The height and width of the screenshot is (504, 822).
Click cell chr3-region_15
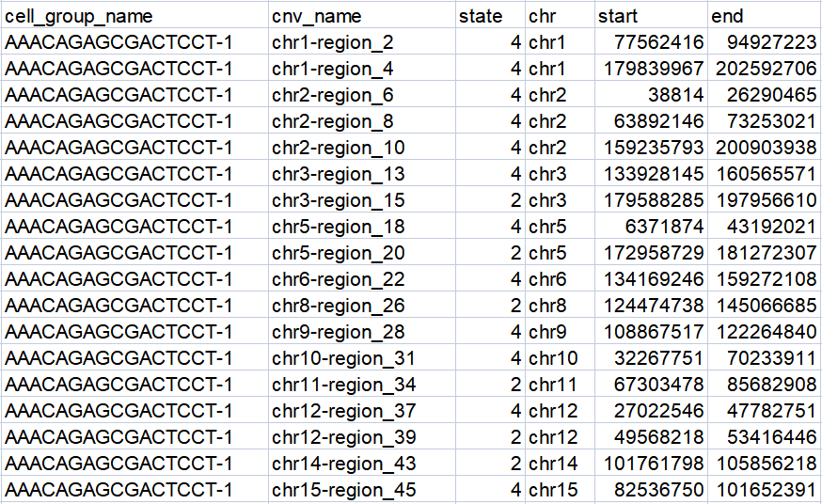click(x=362, y=199)
